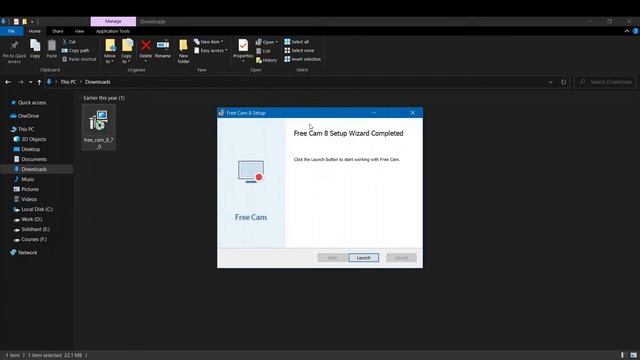Click Select none in ribbon
This screenshot has height=360, width=640.
click(x=299, y=51)
